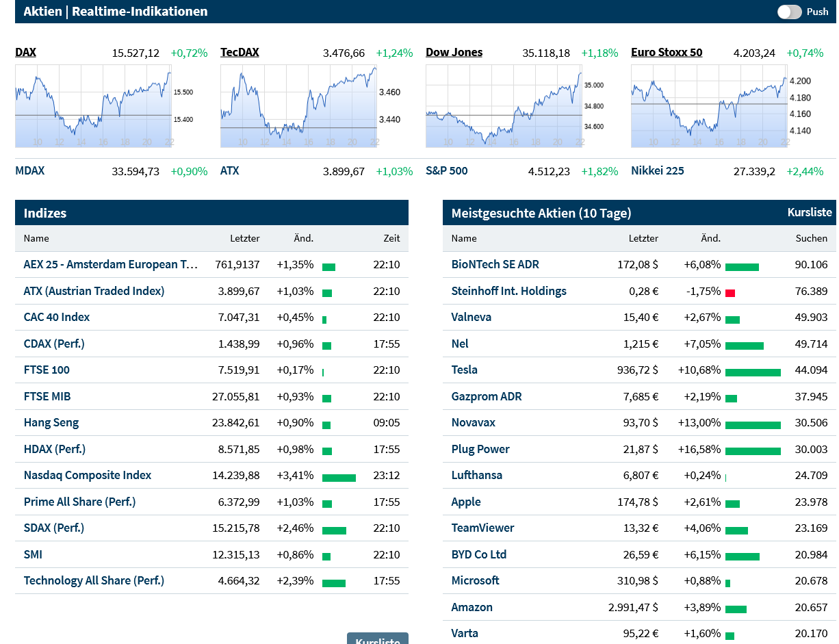Open CAC 40 Index
Viewport: 839px width, 644px height.
(x=57, y=318)
